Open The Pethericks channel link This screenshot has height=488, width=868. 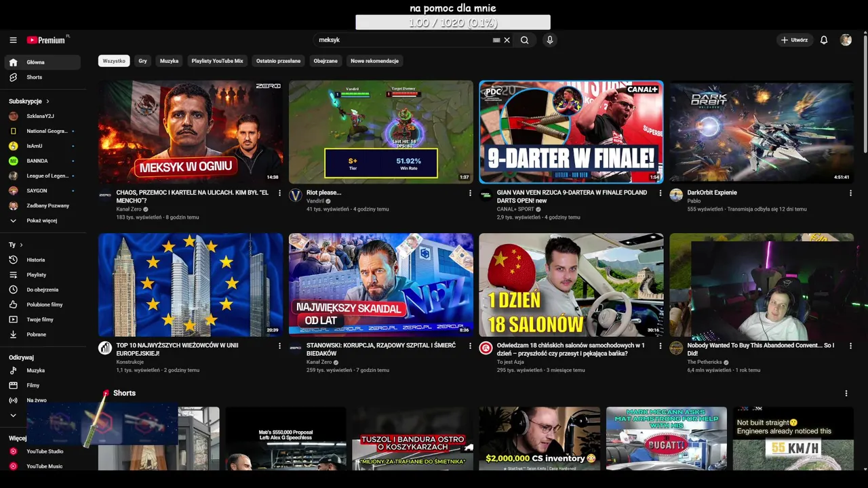[706, 362]
